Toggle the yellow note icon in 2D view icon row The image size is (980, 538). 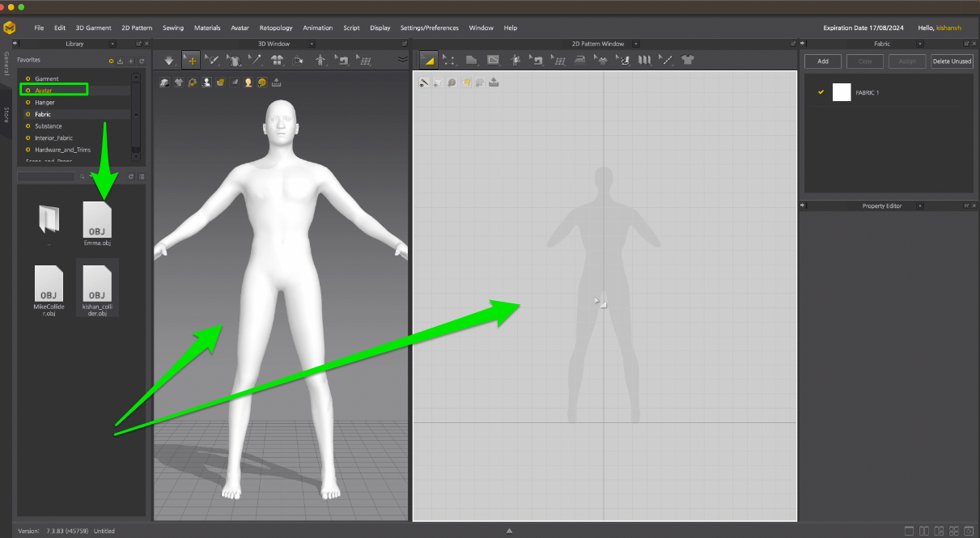466,82
